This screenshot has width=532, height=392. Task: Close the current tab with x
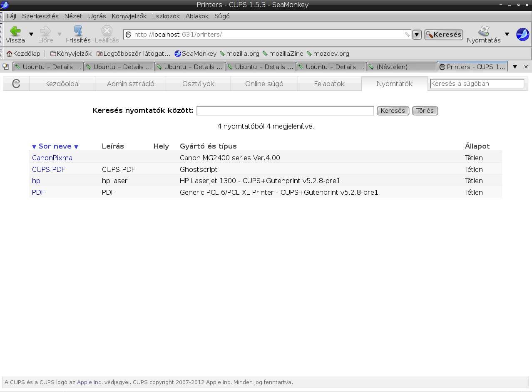point(526,67)
